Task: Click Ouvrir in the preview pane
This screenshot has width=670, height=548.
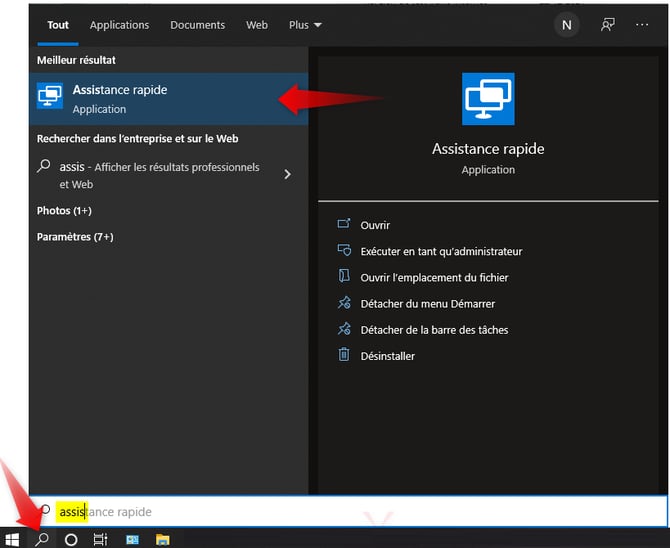Action: [375, 225]
